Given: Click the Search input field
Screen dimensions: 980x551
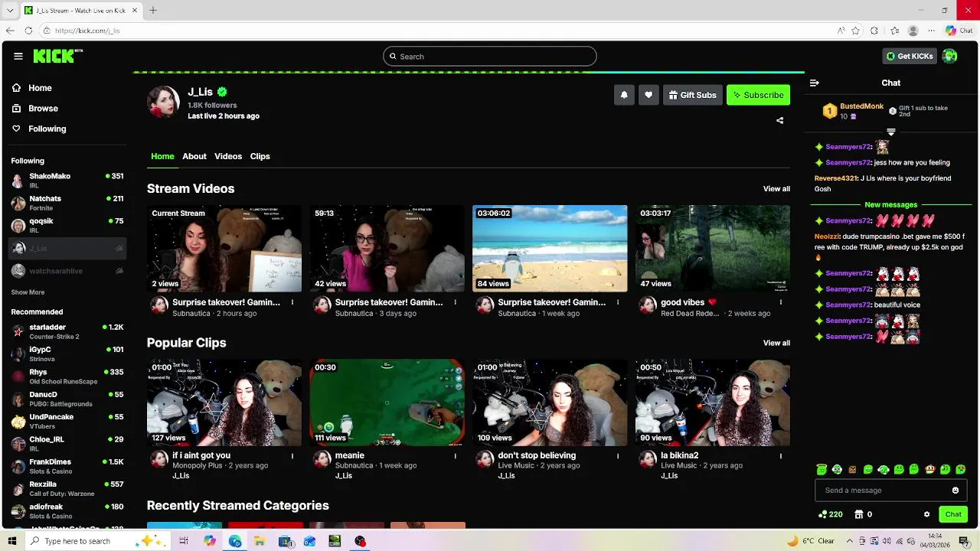Looking at the screenshot, I should click(x=490, y=57).
